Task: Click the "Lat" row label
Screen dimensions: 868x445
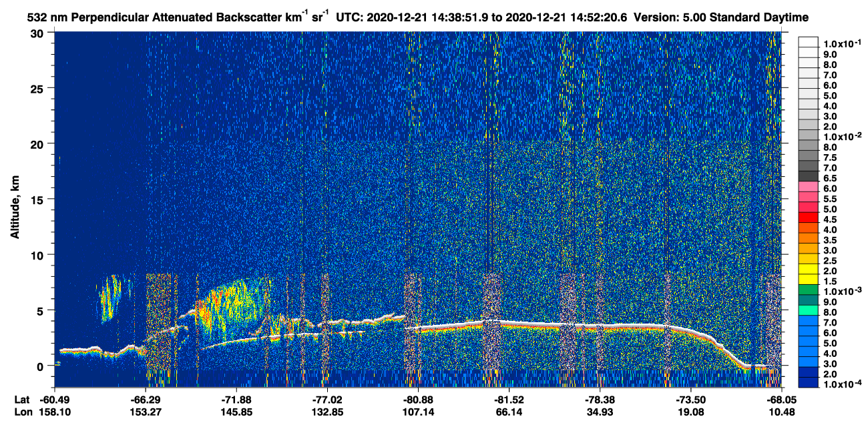Action: 22,400
